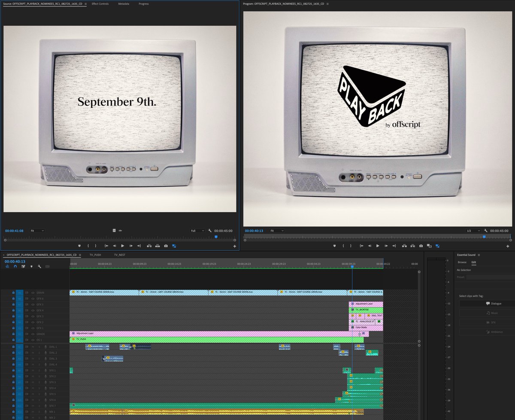Export frame from Program monitor
This screenshot has height=420, width=515.
coord(421,246)
